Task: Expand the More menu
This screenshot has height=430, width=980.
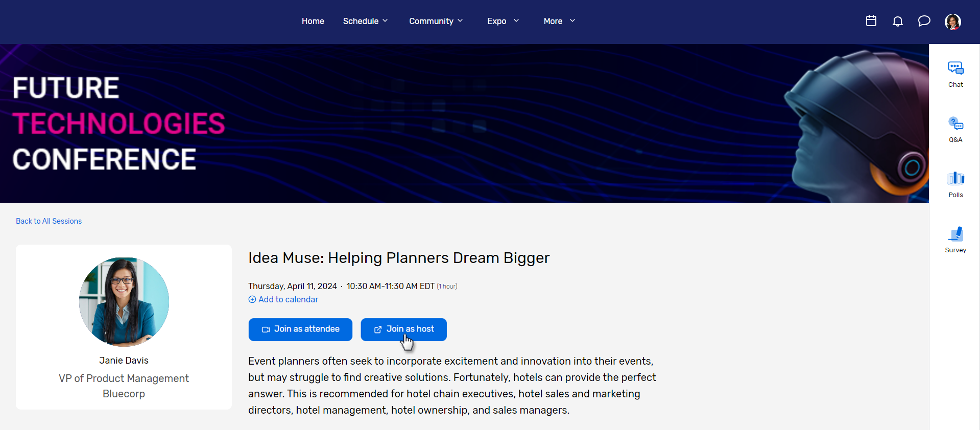Action: click(559, 21)
